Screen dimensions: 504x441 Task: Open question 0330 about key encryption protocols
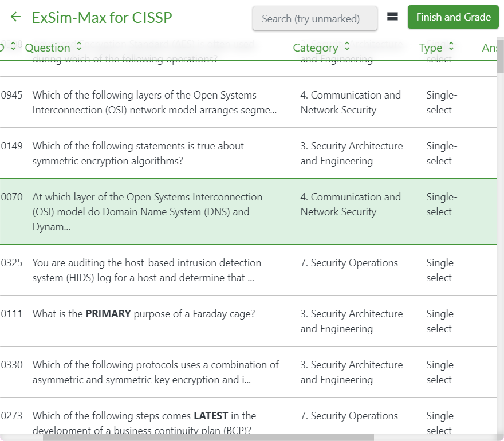click(155, 372)
